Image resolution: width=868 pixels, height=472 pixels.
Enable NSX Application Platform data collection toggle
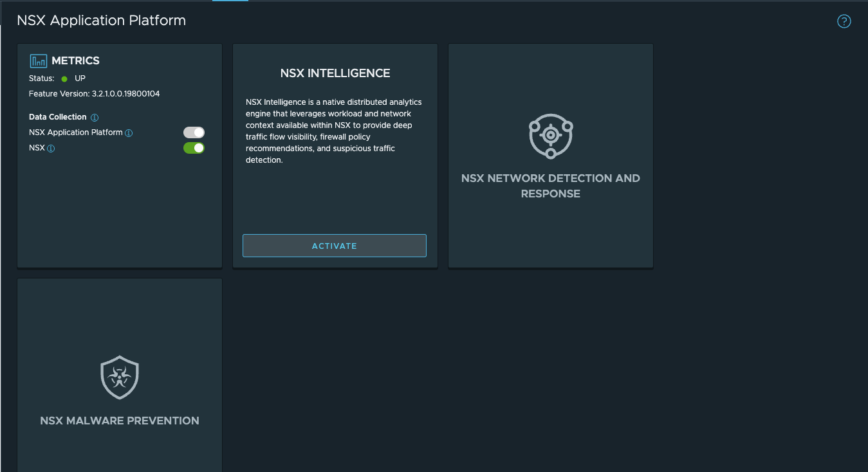pos(194,132)
